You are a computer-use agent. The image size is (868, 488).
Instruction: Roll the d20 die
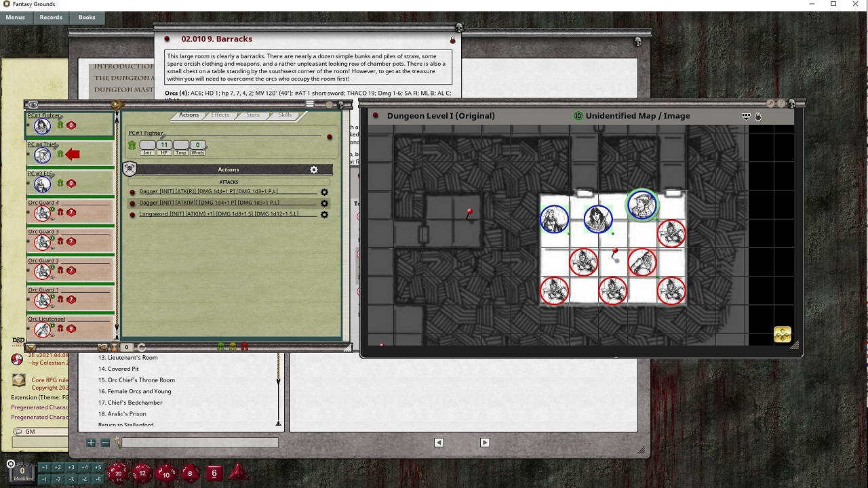[119, 472]
